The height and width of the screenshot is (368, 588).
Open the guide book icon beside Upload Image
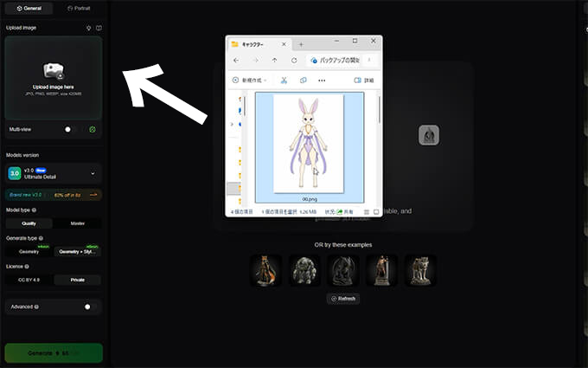99,28
